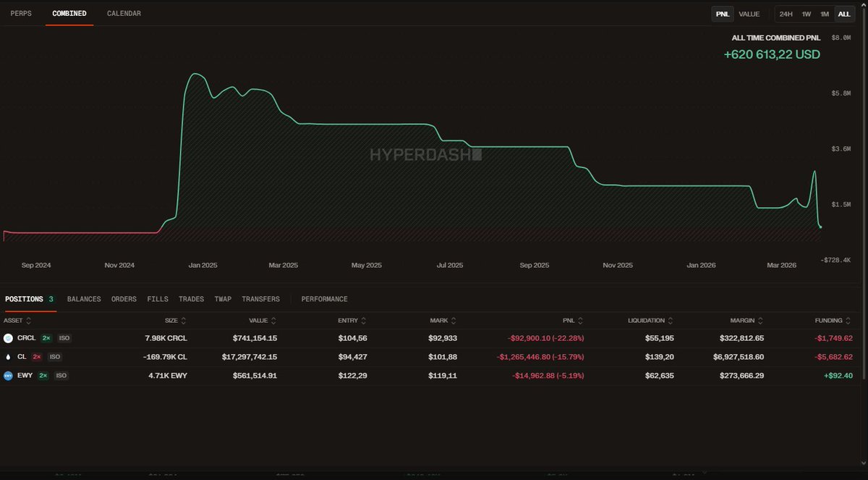Click the 2× leverage badge on EWY

point(44,376)
